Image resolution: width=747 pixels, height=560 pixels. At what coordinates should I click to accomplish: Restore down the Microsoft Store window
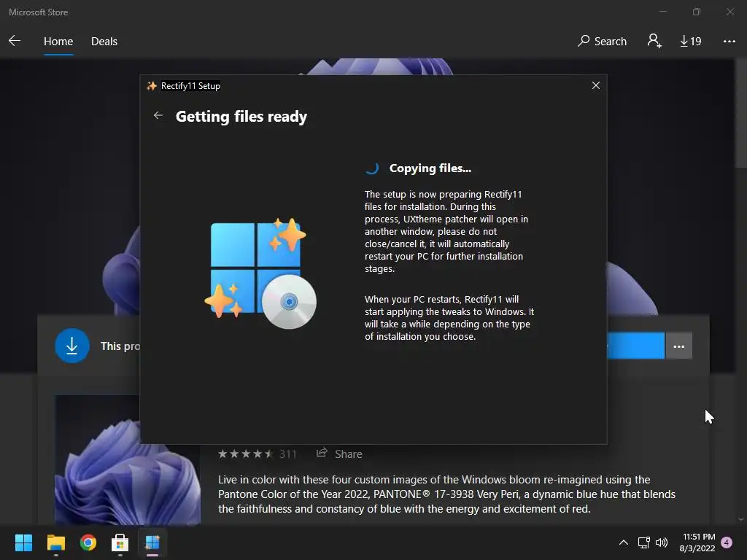[697, 12]
